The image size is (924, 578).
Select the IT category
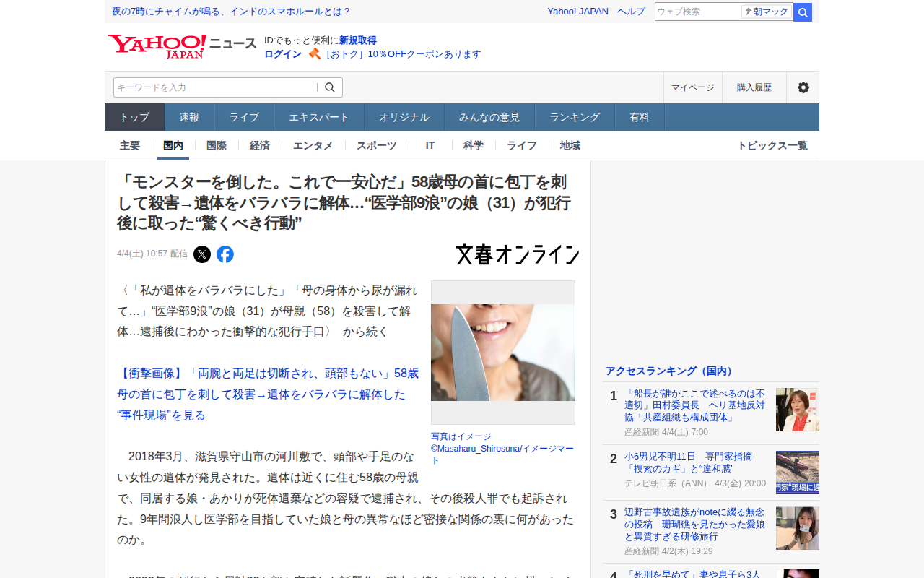click(x=430, y=145)
